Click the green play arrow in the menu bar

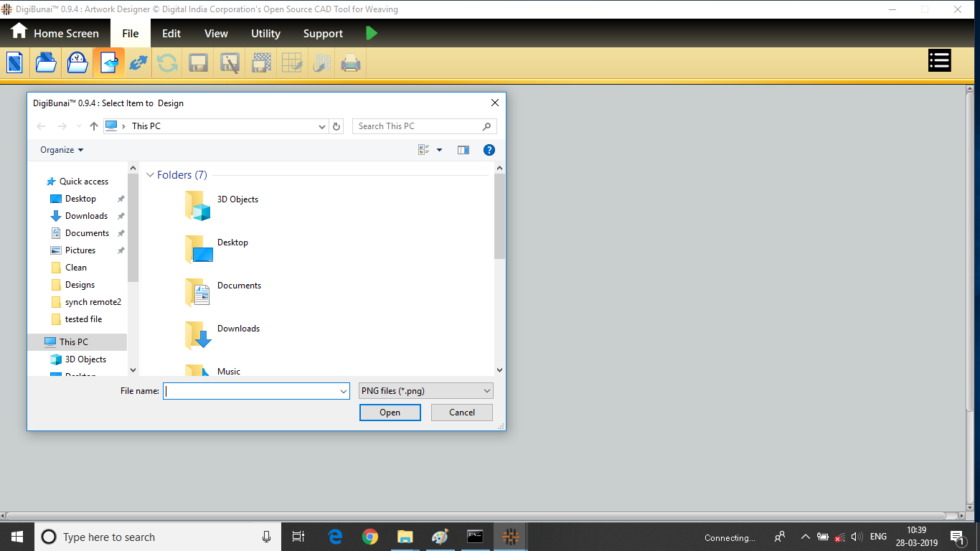pos(371,33)
